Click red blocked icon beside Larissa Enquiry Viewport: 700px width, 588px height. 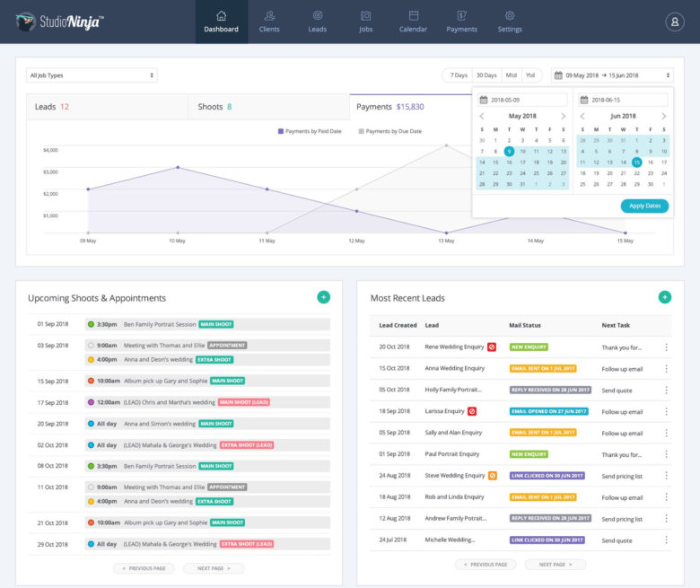click(x=472, y=411)
